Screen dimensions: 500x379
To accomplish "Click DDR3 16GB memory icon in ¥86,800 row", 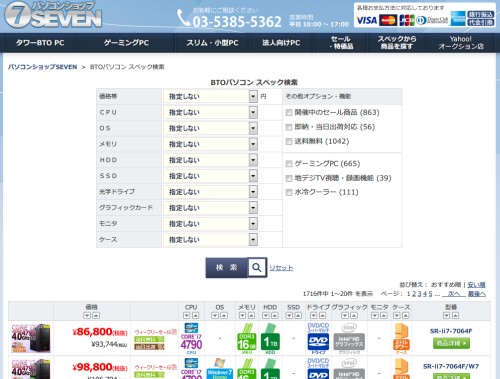I will [x=247, y=338].
